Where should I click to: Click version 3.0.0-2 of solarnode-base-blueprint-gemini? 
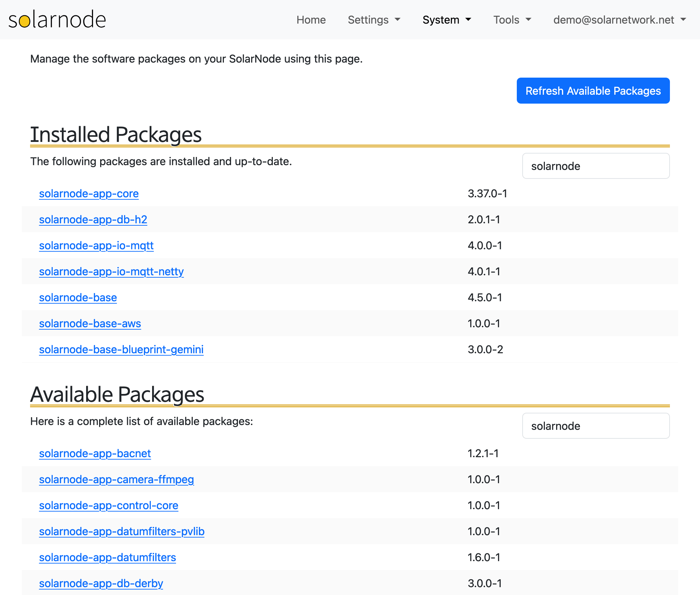(485, 349)
